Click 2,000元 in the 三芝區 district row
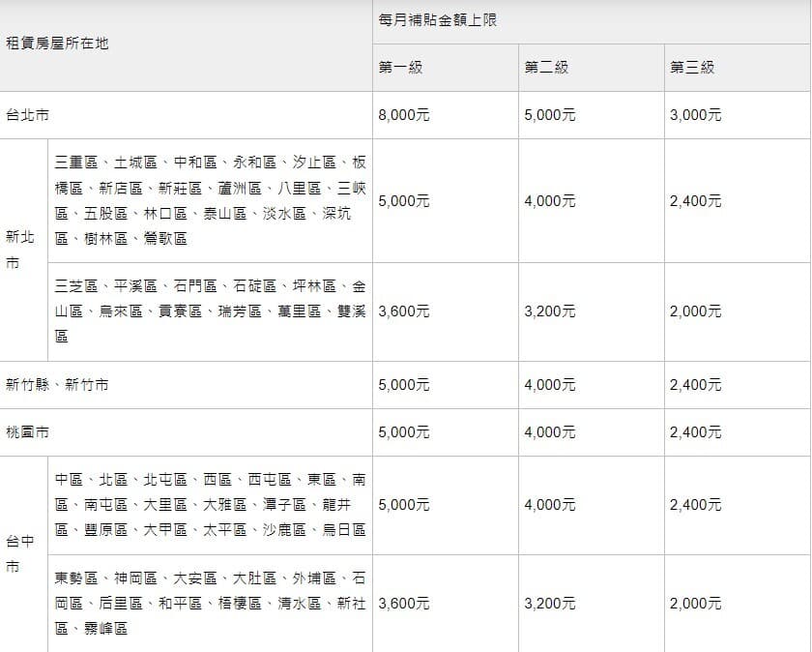 [695, 311]
